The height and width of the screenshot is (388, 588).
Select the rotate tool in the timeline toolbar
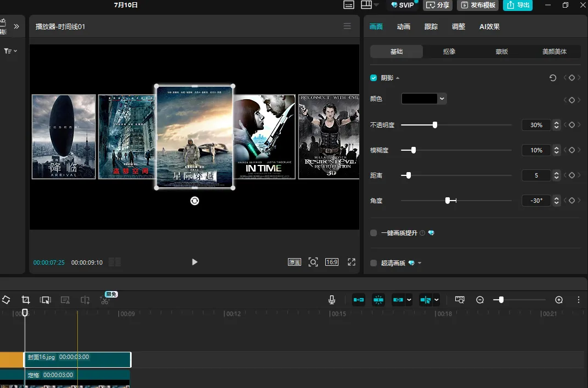(x=5, y=300)
